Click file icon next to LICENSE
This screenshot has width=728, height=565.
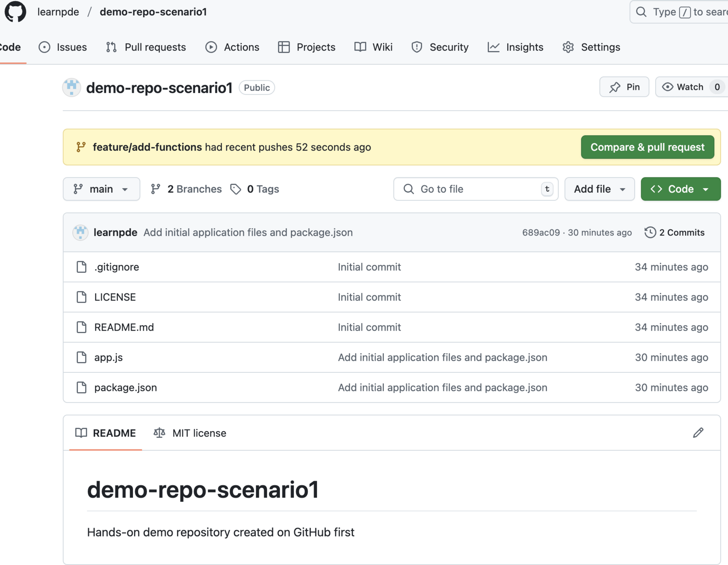pyautogui.click(x=82, y=297)
